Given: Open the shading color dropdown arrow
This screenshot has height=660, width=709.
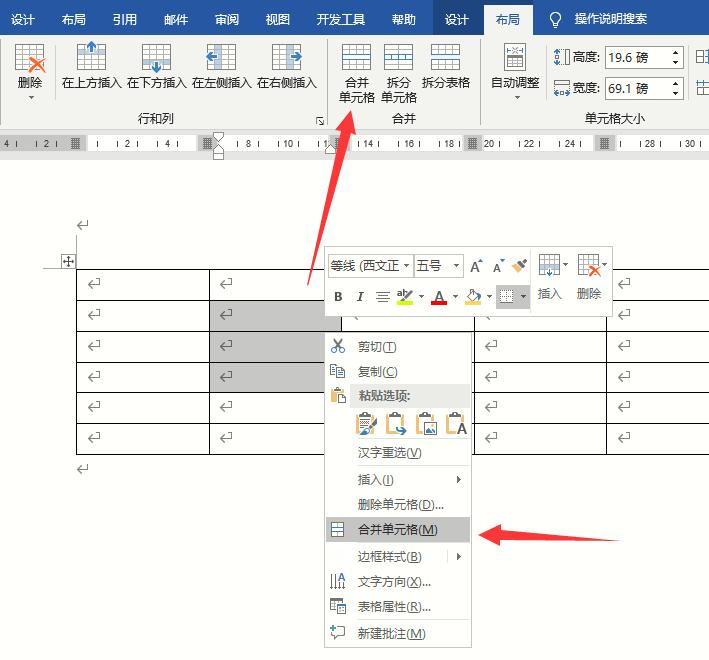Looking at the screenshot, I should [489, 297].
